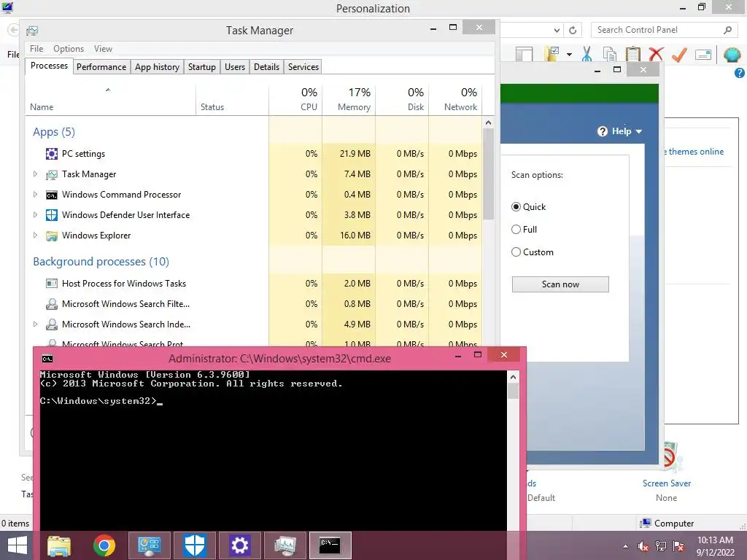Show hidden tray icons arrow
Viewport: 747px width, 560px height.
(625, 546)
